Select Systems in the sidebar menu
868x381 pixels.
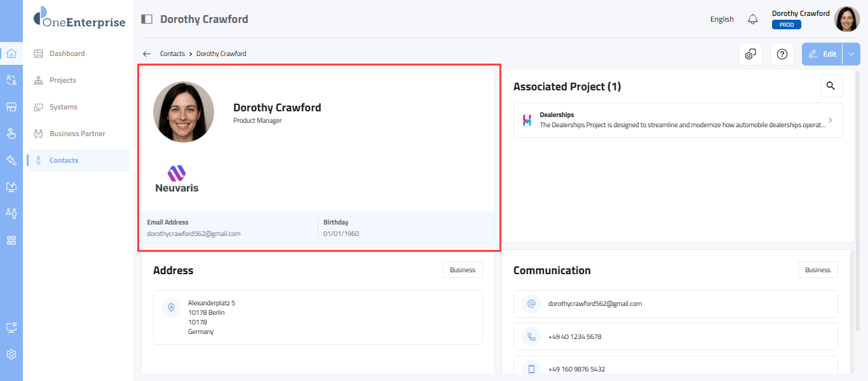(x=64, y=107)
